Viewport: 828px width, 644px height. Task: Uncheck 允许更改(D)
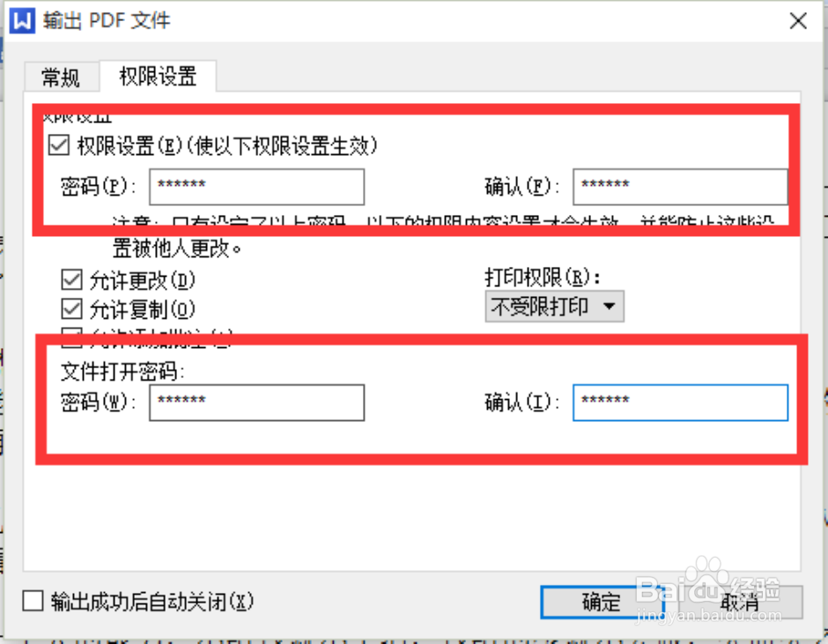pyautogui.click(x=72, y=279)
